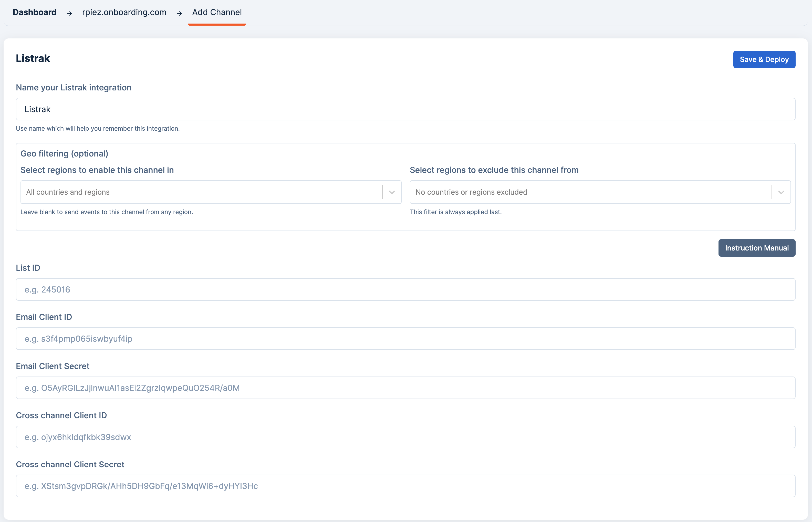Open the Instruction Manual
Screen dimensions: 812x522
[756, 248]
